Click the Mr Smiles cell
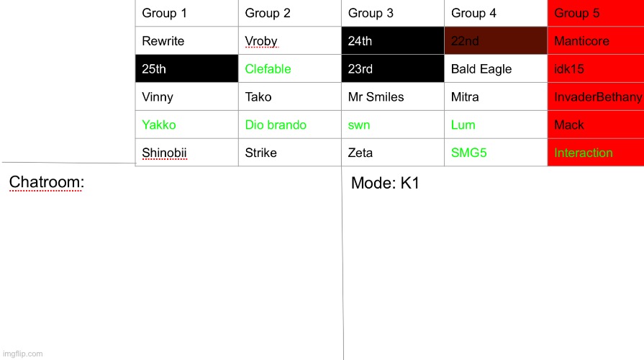This screenshot has height=360, width=644. tap(393, 96)
